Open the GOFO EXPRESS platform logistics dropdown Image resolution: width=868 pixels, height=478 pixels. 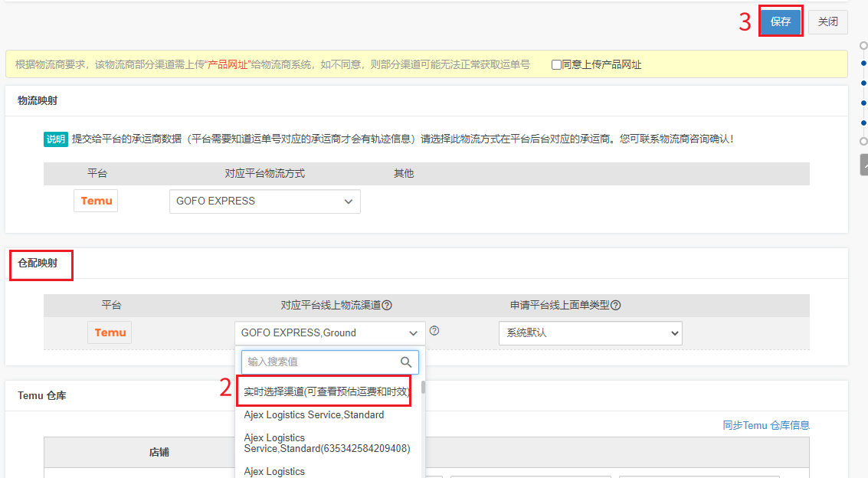[x=264, y=201]
